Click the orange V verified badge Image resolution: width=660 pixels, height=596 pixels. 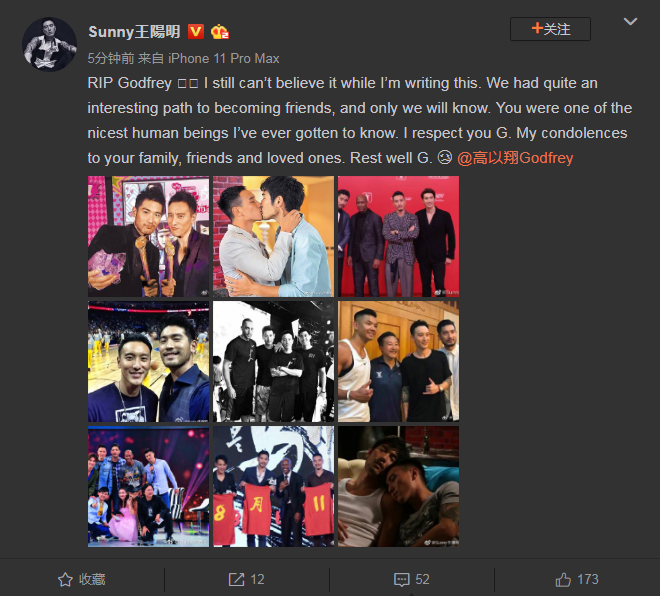click(x=196, y=32)
